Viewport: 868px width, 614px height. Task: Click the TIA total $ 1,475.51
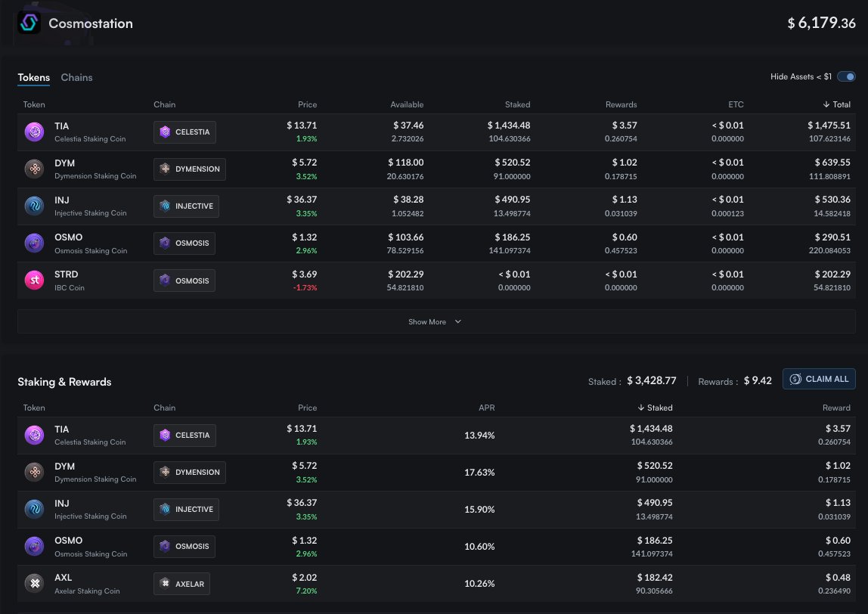tap(829, 125)
